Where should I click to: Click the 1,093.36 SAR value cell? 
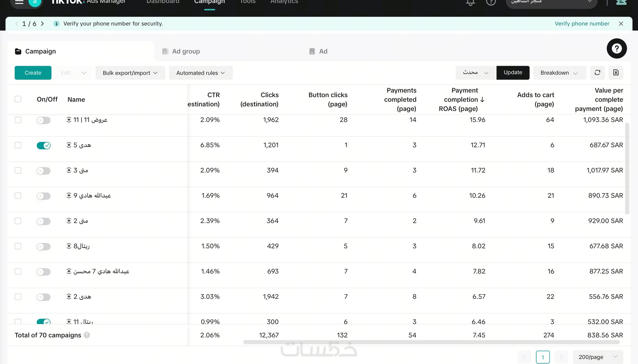603,120
